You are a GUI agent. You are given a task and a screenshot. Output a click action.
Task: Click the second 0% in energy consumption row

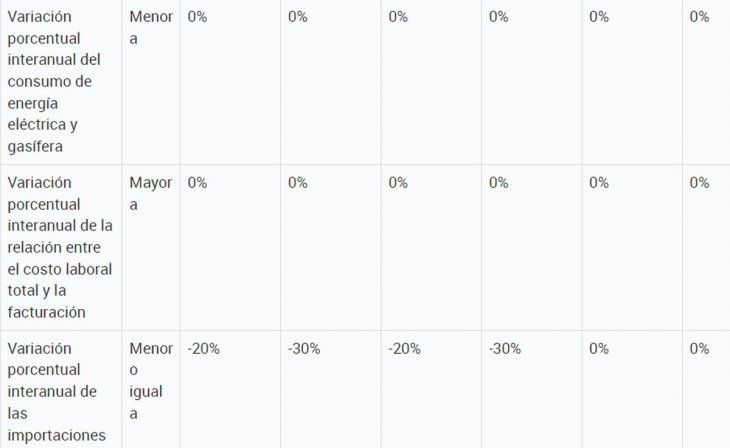(x=297, y=17)
